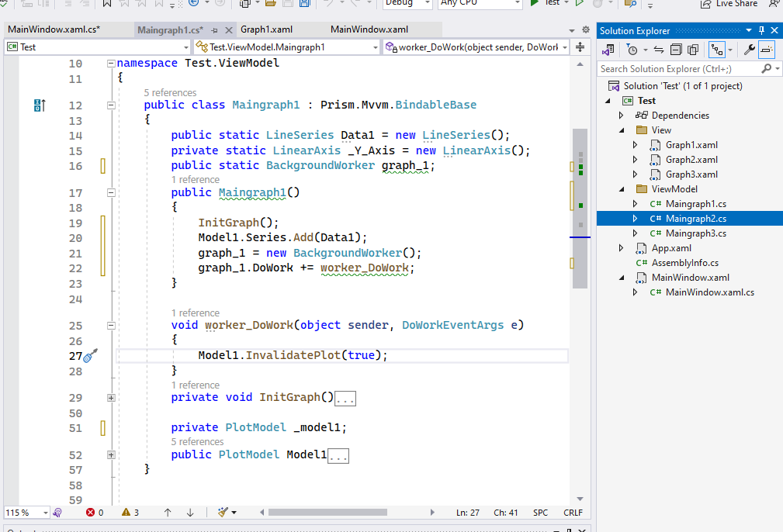Switch to the MainWindow.xaml.cs tab
Viewport: 783px width, 532px height.
[54, 29]
